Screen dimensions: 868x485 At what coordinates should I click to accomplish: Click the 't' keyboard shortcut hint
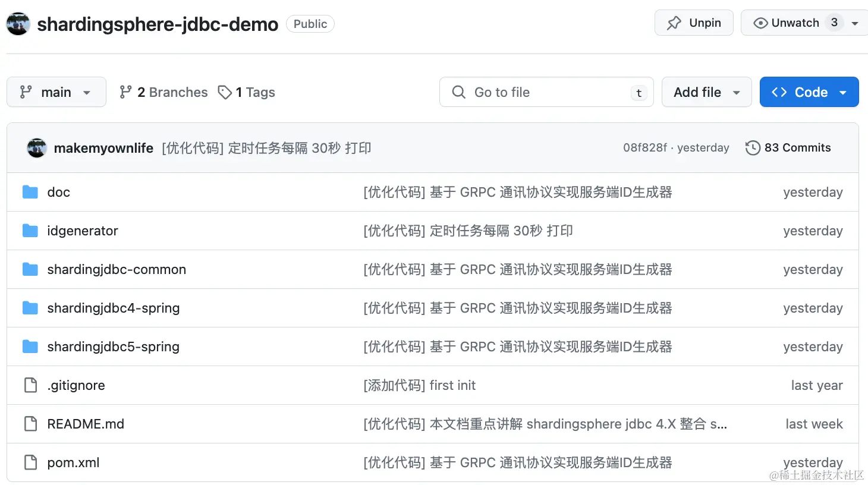pos(639,93)
